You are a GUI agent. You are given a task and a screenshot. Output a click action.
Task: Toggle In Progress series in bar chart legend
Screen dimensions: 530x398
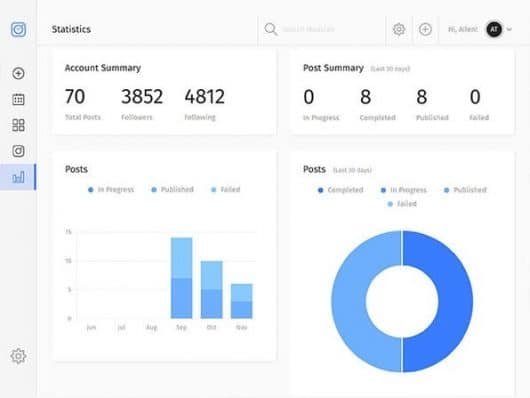pyautogui.click(x=111, y=190)
